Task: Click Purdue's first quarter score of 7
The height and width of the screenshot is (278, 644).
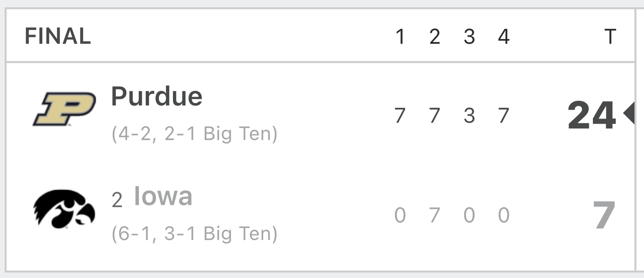Action: pyautogui.click(x=400, y=116)
